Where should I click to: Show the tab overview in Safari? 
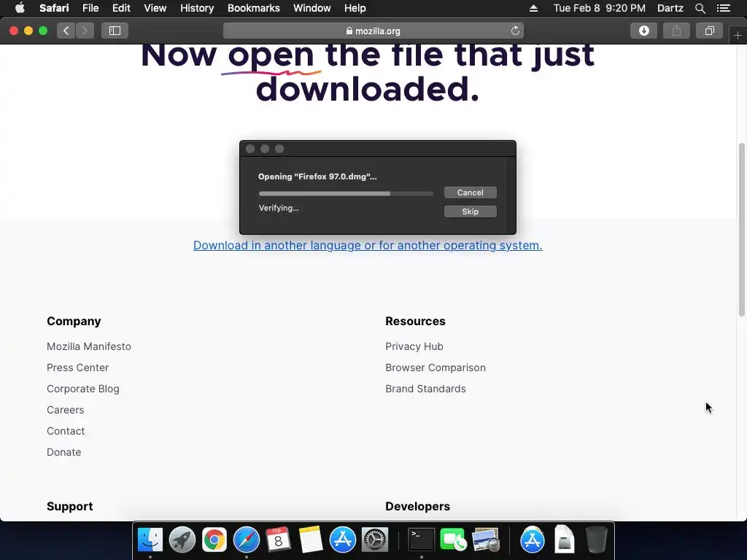709,31
